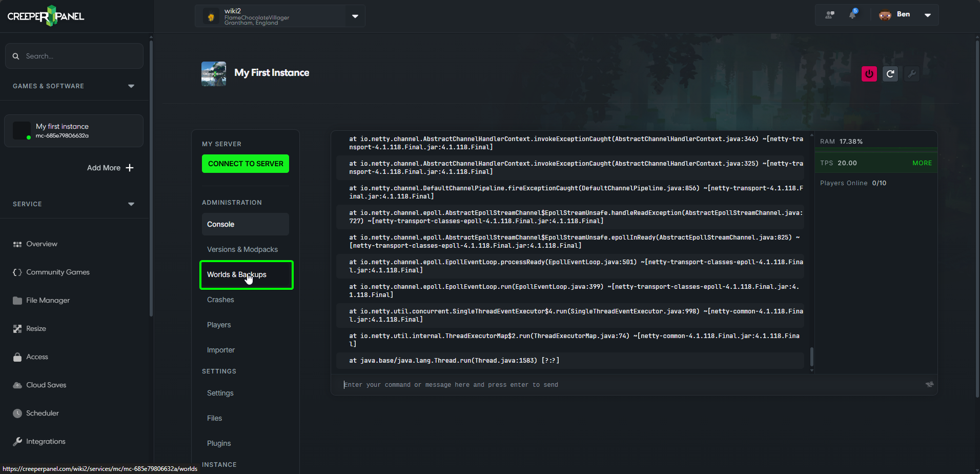The height and width of the screenshot is (474, 980).
Task: Restart the server with the refresh icon
Action: click(x=890, y=73)
